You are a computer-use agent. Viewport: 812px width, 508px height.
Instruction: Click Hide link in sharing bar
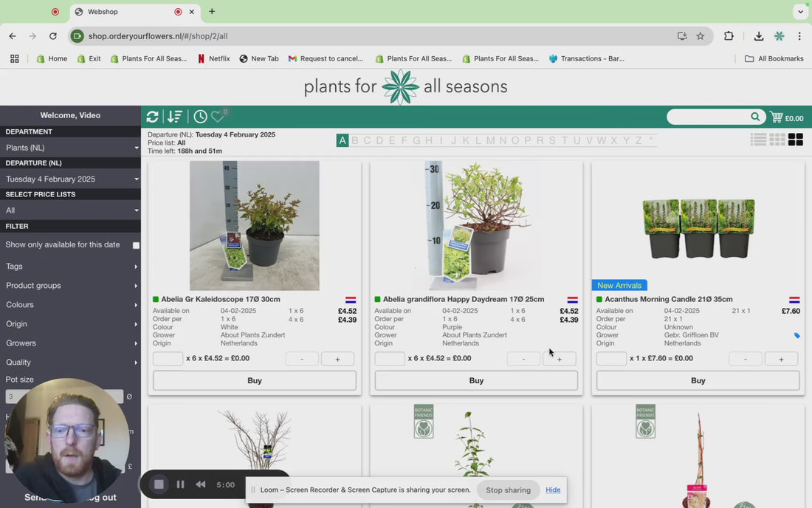553,490
